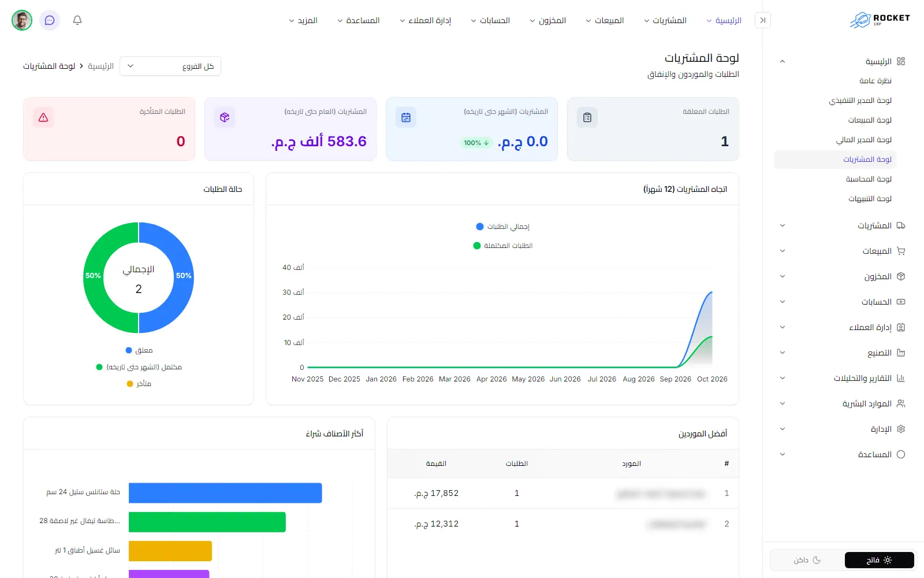The width and height of the screenshot is (924, 578).
Task: Open the chat messages icon
Action: pyautogui.click(x=50, y=20)
